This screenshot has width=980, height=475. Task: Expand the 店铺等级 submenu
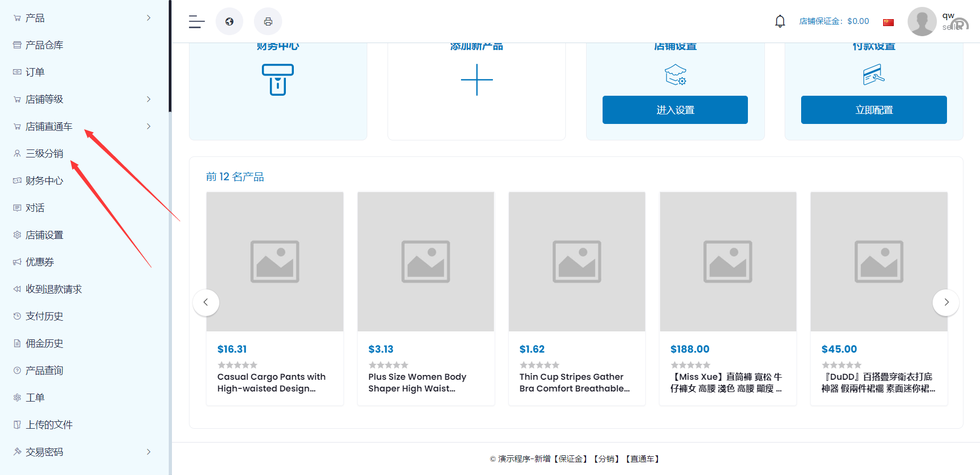click(149, 99)
